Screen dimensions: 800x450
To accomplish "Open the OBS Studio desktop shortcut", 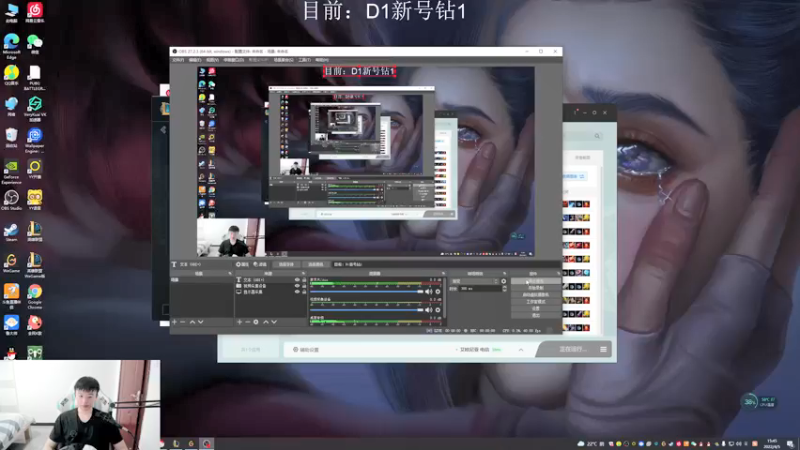I will coord(11,200).
